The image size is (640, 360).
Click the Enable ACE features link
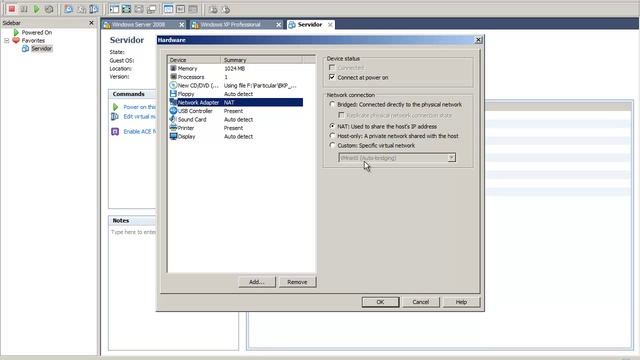(x=139, y=131)
